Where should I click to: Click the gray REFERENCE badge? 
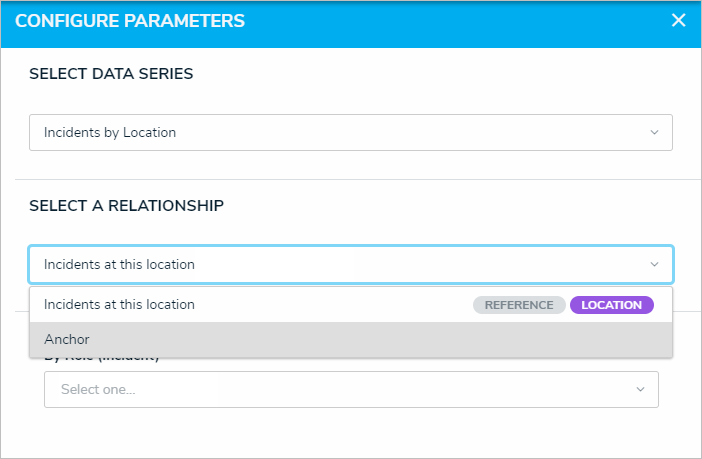coord(519,305)
